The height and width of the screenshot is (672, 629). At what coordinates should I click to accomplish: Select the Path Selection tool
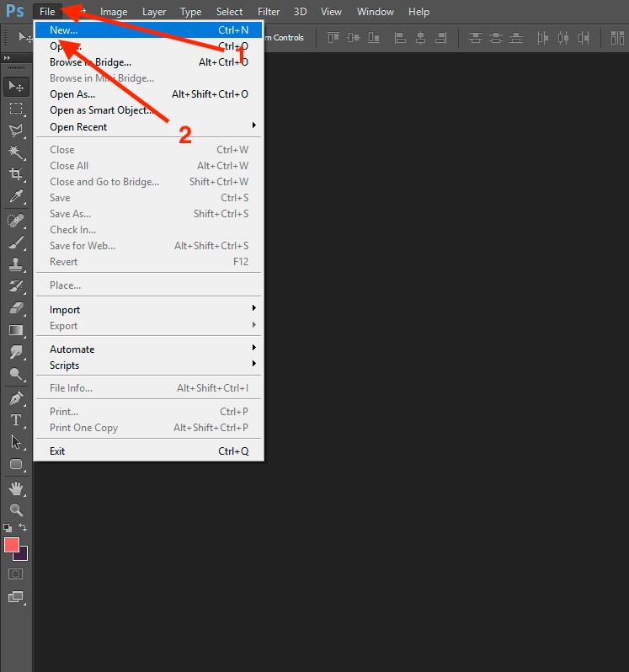tap(16, 442)
